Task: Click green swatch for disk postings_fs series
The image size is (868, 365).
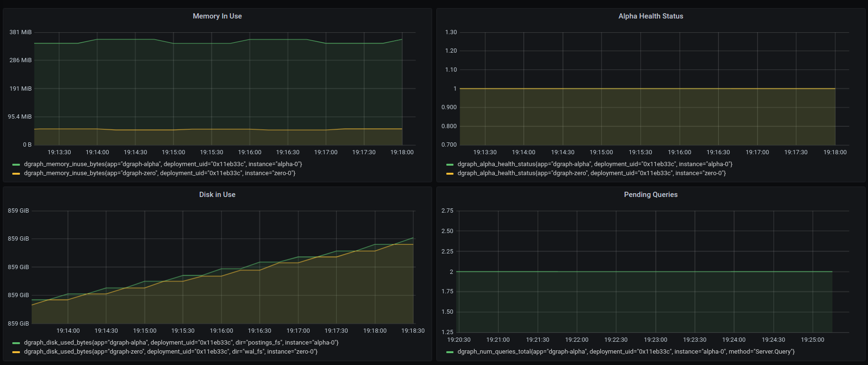Action: [16, 343]
